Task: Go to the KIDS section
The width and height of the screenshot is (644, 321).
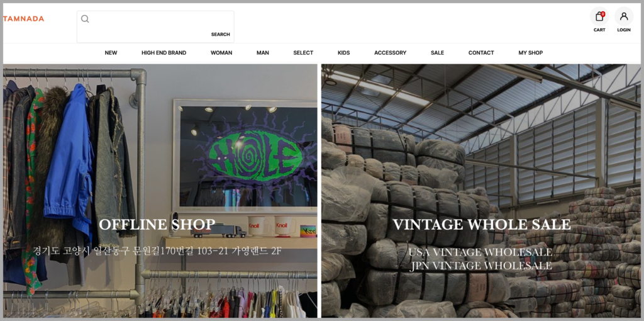Action: click(x=344, y=53)
